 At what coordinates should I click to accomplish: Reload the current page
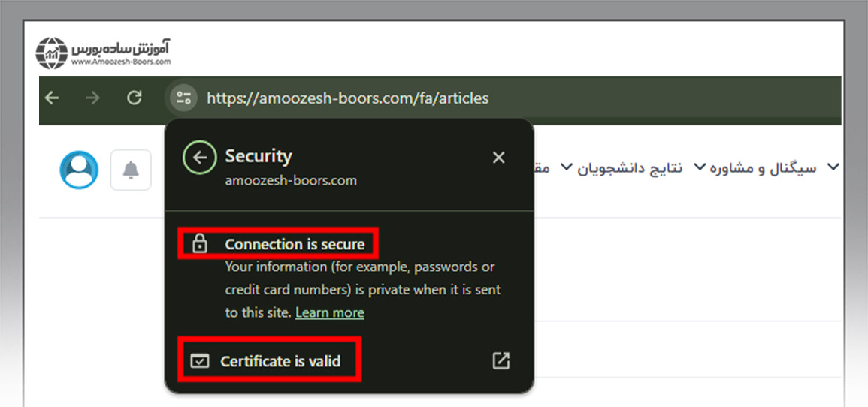click(x=135, y=98)
